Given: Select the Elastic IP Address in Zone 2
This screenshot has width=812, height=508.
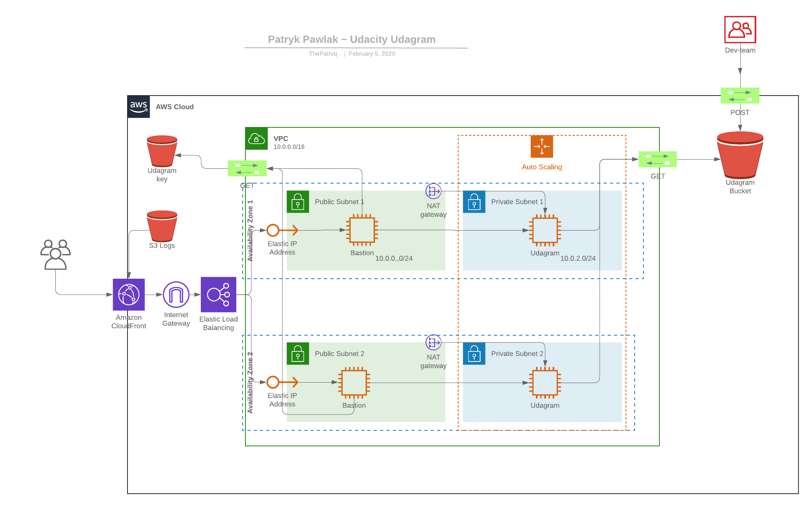Looking at the screenshot, I should (282, 382).
